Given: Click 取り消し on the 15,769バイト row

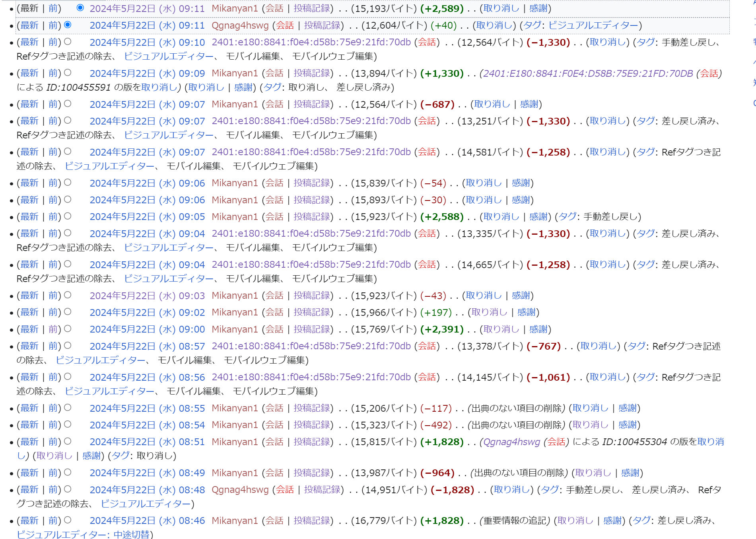Looking at the screenshot, I should [x=501, y=329].
